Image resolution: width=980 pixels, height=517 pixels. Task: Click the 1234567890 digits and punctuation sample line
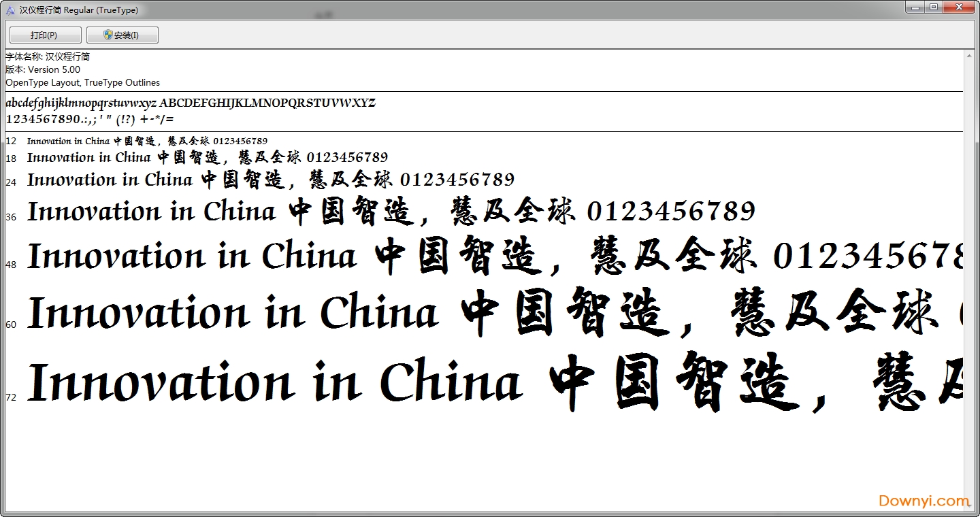90,119
